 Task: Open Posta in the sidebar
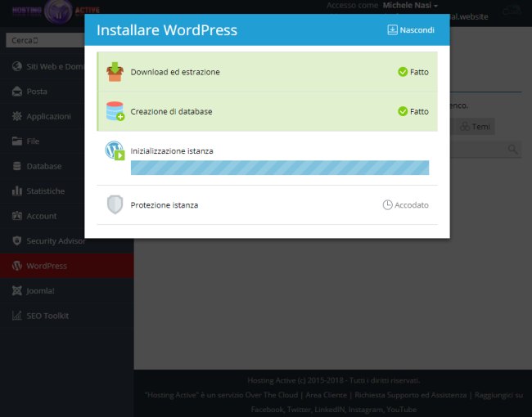tap(42, 92)
